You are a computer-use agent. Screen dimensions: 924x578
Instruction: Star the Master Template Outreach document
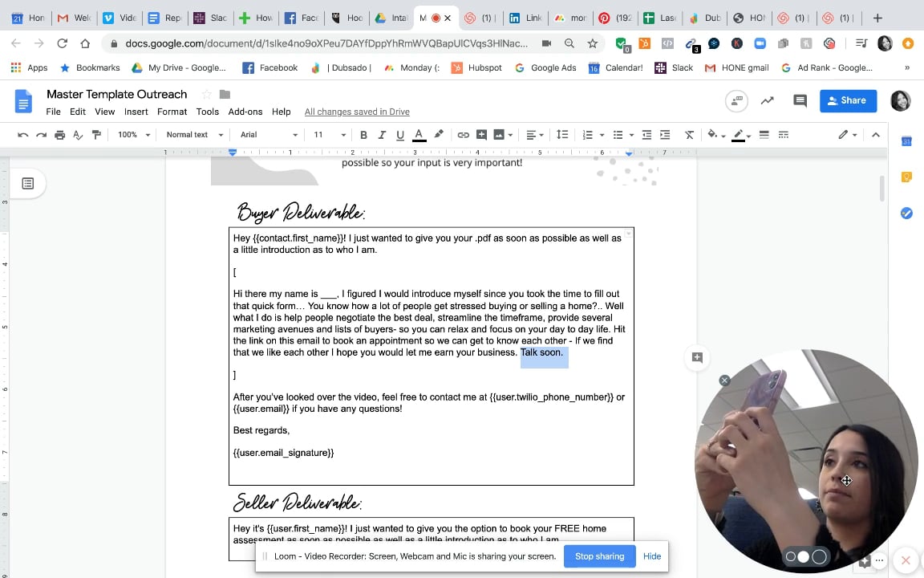[x=206, y=95]
